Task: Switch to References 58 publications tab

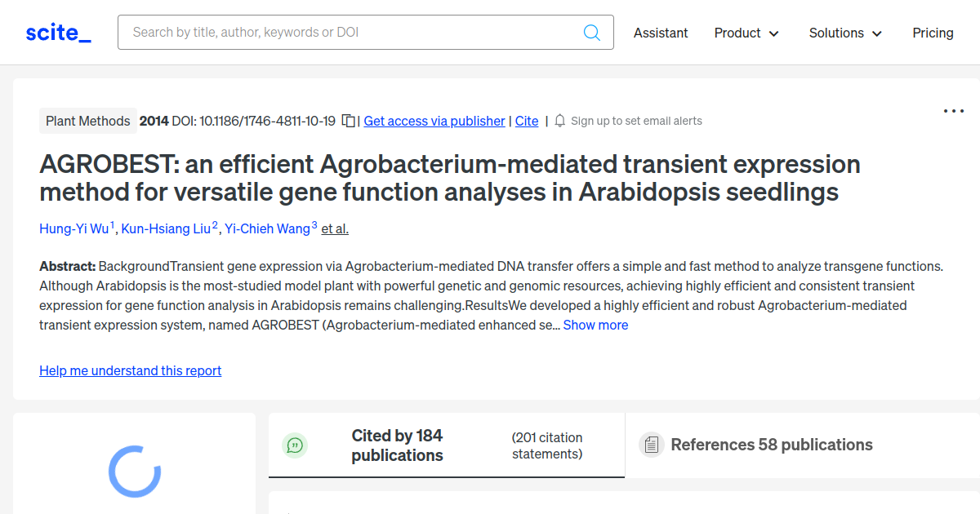Action: tap(771, 445)
